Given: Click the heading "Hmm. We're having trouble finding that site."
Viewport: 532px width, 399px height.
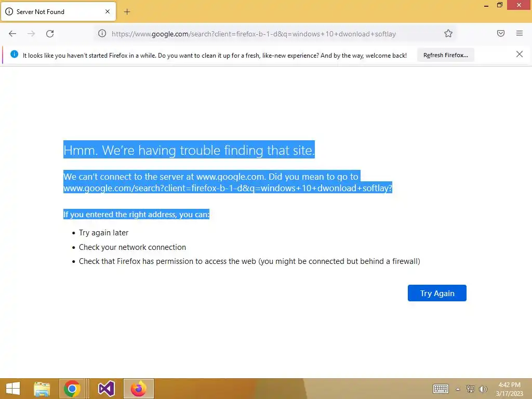Looking at the screenshot, I should tap(189, 150).
